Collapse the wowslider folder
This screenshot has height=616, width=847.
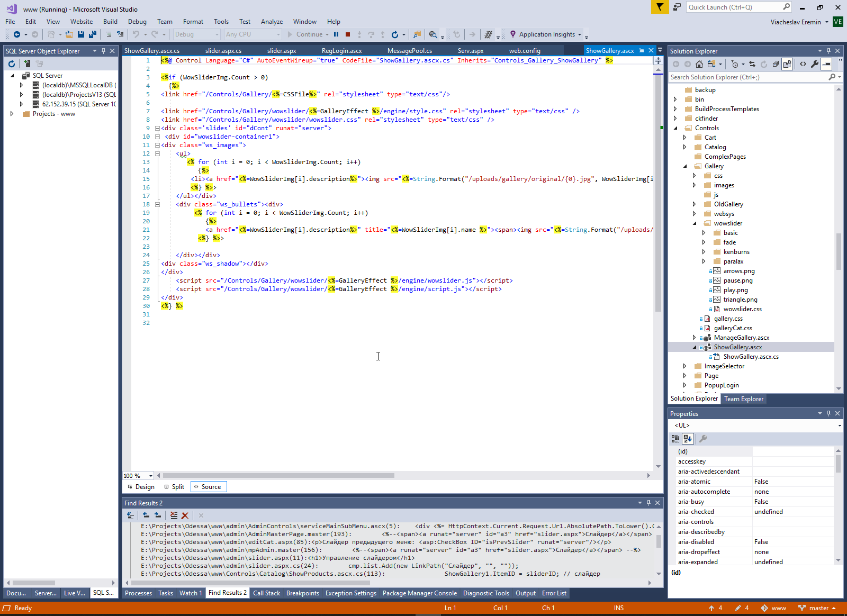(x=695, y=223)
